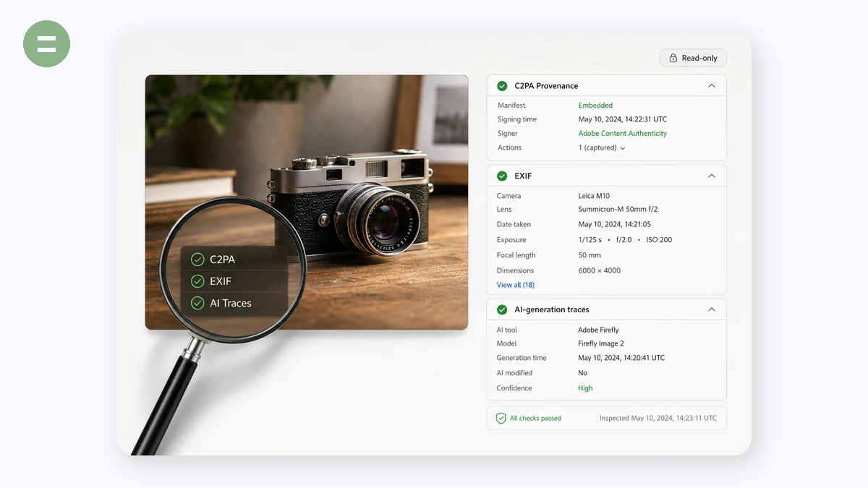Select the C2PA Provenance header title
The width and height of the screenshot is (868, 488).
tap(546, 86)
